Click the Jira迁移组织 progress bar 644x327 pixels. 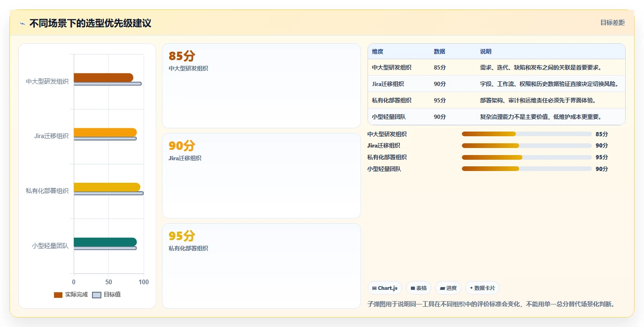pyautogui.click(x=527, y=146)
